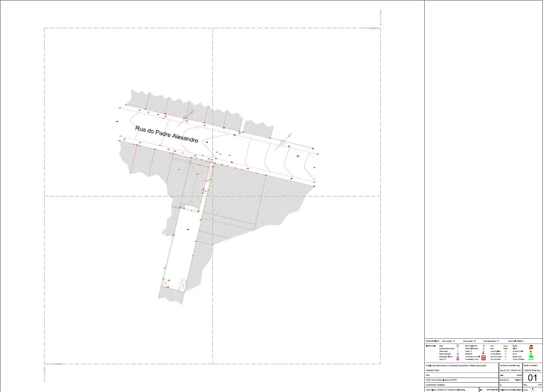Click the black point marker inside the lot
544x392 pixels.
pos(186,230)
